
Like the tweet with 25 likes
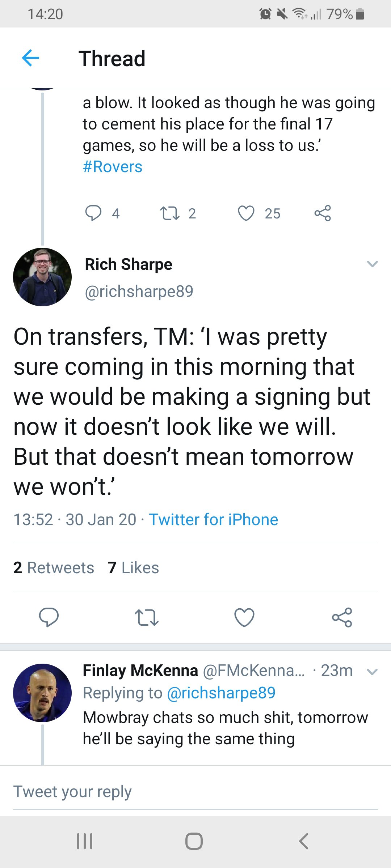(x=246, y=213)
